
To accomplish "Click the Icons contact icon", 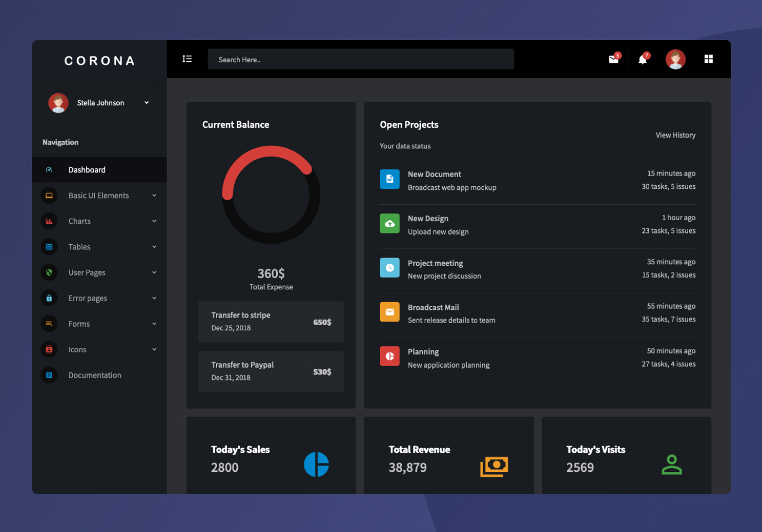I will pyautogui.click(x=49, y=350).
